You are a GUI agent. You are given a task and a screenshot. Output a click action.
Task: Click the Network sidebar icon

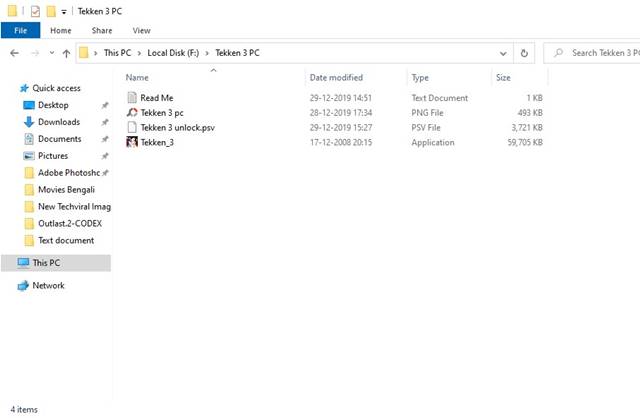23,286
